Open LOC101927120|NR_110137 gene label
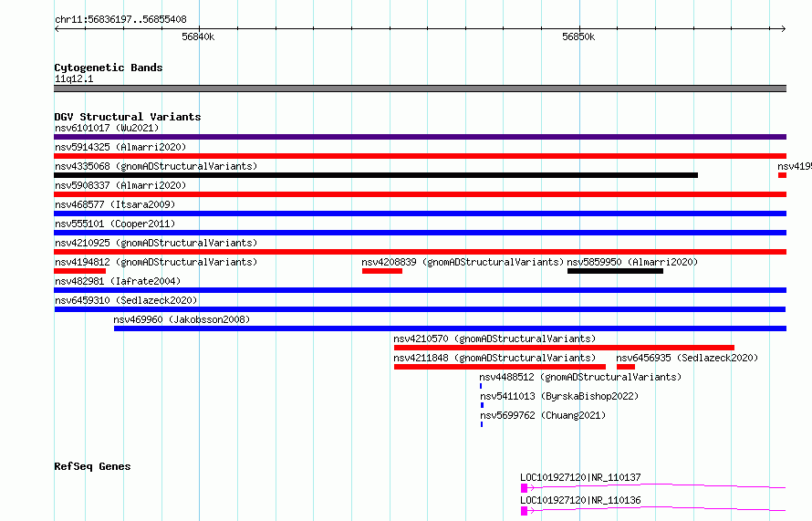The image size is (812, 521). coord(580,477)
